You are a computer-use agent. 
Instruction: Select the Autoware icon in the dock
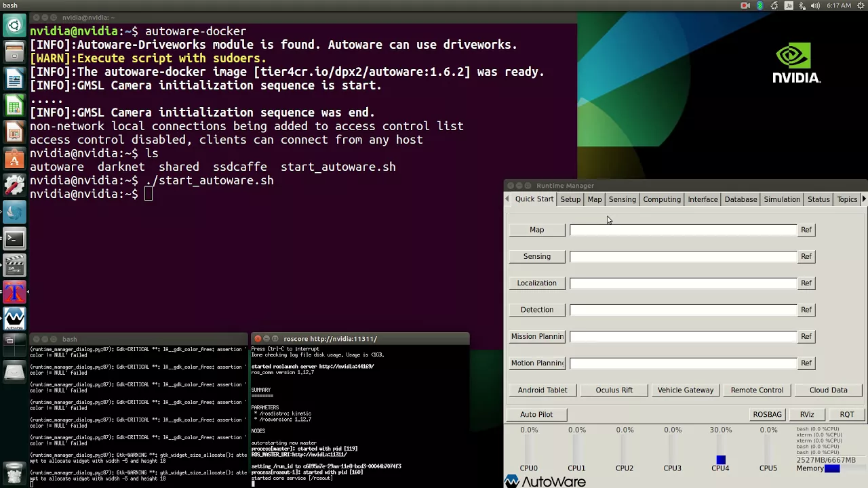pyautogui.click(x=14, y=319)
